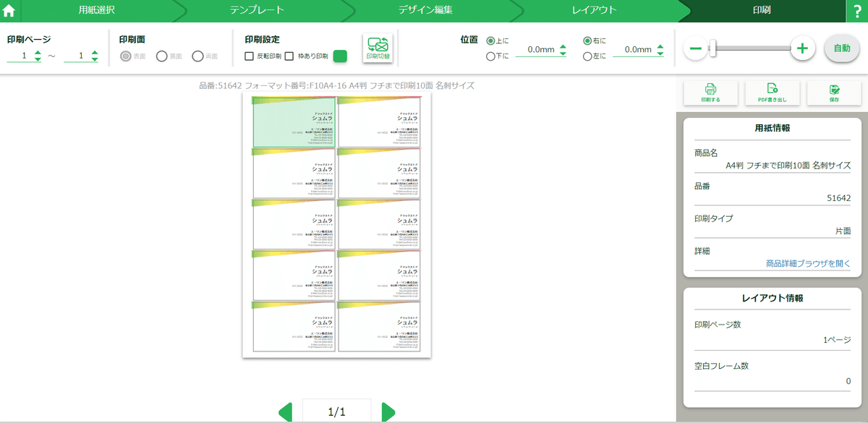Click the 品番 format header text above preview

(337, 85)
